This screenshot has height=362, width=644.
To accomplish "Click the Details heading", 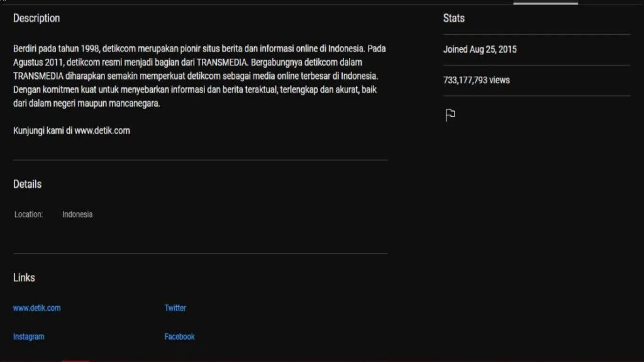I will click(27, 184).
